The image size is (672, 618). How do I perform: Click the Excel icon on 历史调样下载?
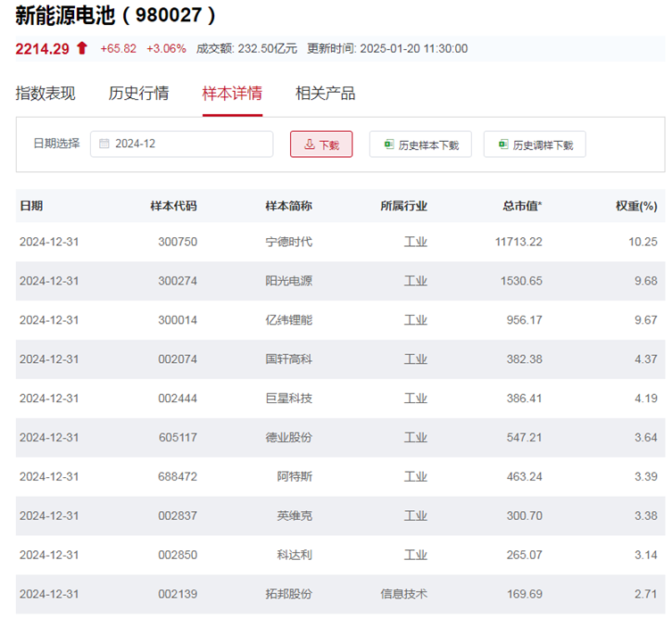(x=502, y=144)
